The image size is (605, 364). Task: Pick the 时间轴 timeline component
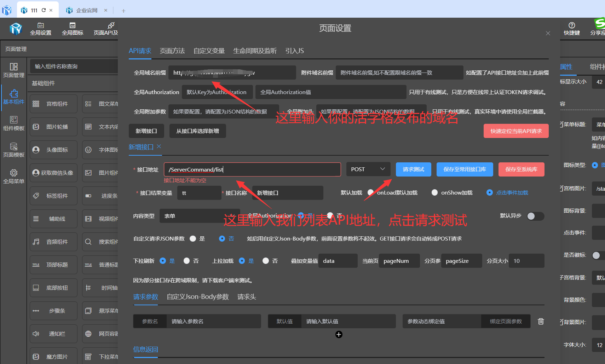tap(100, 288)
